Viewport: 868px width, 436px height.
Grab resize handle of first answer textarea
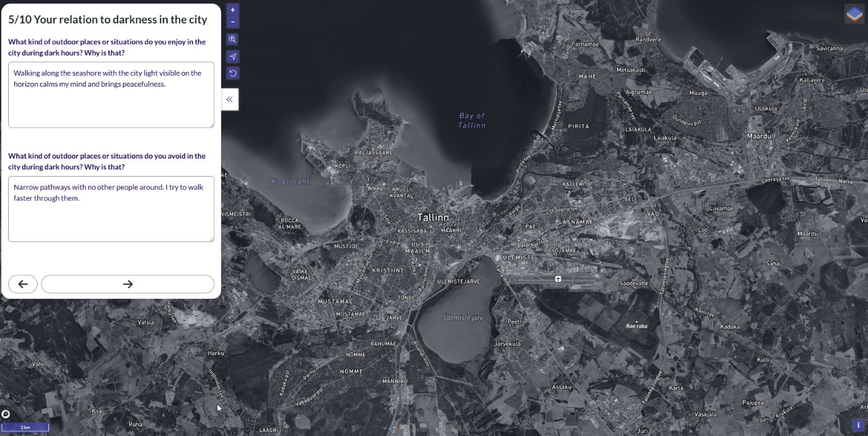point(211,125)
